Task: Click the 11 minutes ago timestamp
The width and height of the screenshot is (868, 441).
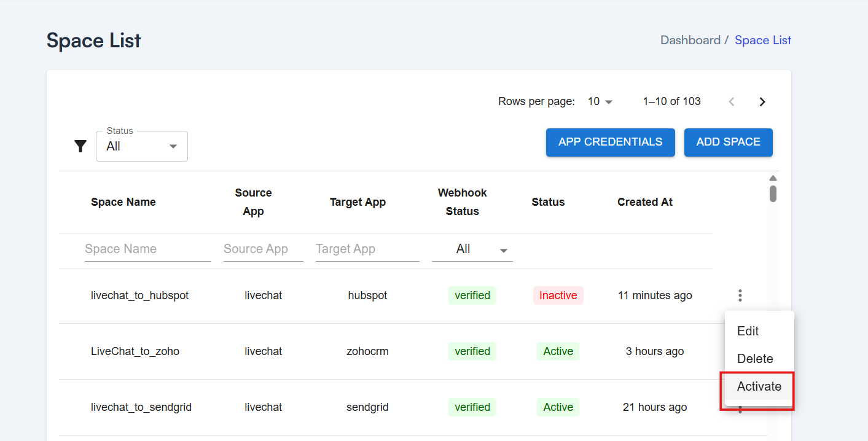Action: coord(655,295)
